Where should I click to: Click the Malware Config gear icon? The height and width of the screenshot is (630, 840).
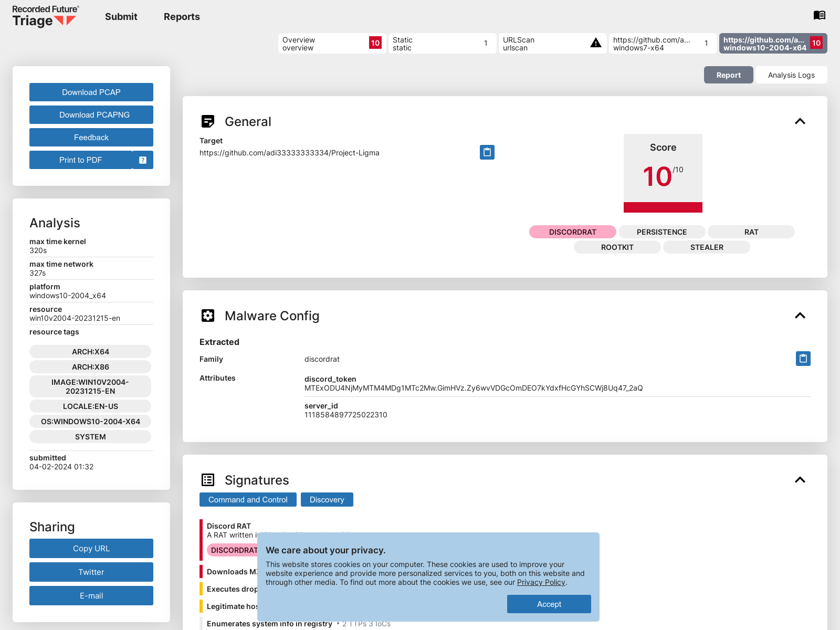pos(208,316)
